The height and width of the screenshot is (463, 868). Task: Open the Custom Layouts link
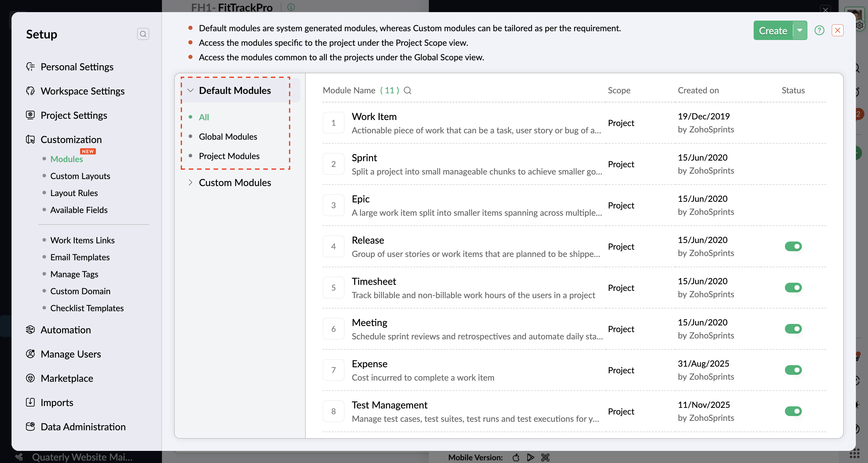pyautogui.click(x=80, y=176)
